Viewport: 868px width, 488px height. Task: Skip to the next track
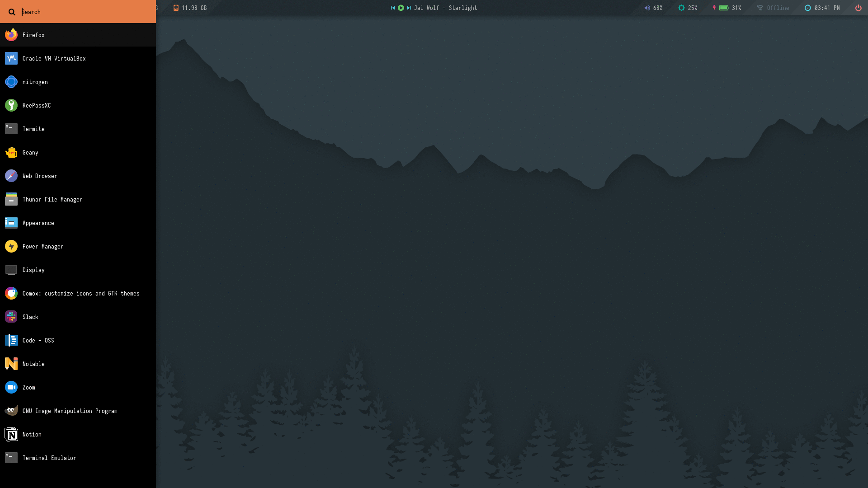coord(409,8)
